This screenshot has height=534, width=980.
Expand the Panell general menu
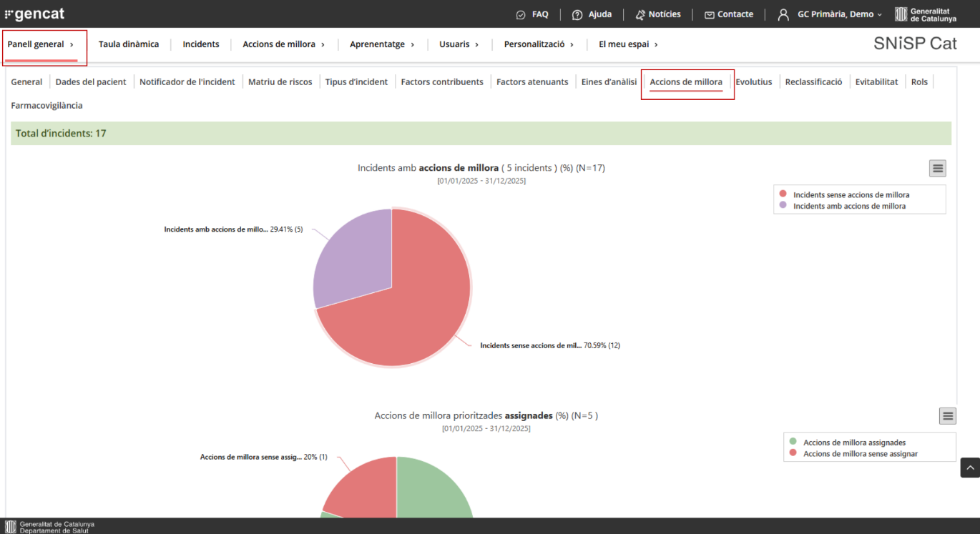(x=41, y=44)
